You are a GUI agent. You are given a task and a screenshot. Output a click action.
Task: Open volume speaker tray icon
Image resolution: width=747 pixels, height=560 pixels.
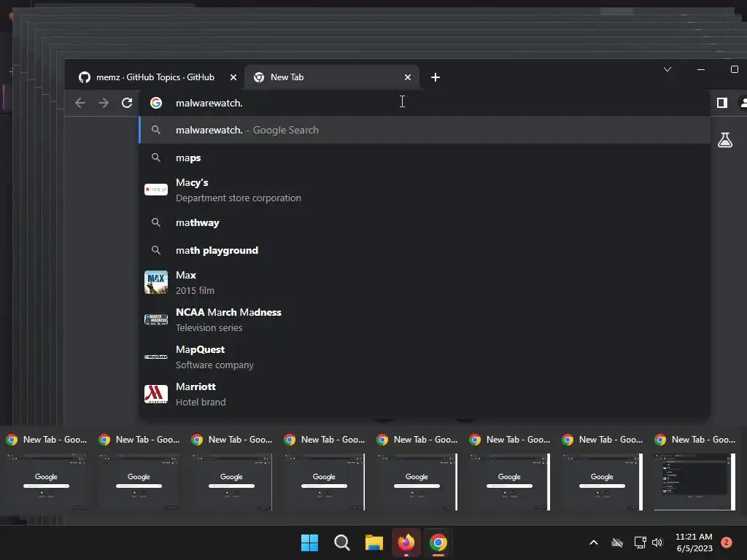click(x=657, y=542)
